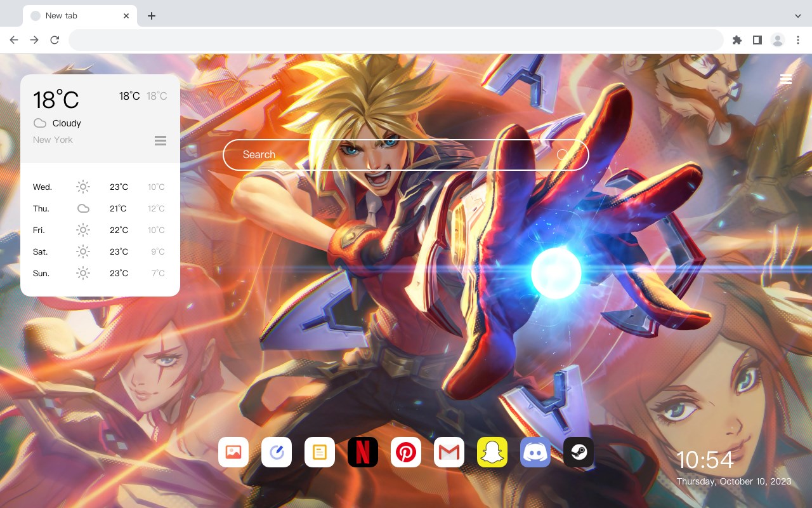Select the Sat. forecast row
The height and width of the screenshot is (508, 812).
coord(100,251)
